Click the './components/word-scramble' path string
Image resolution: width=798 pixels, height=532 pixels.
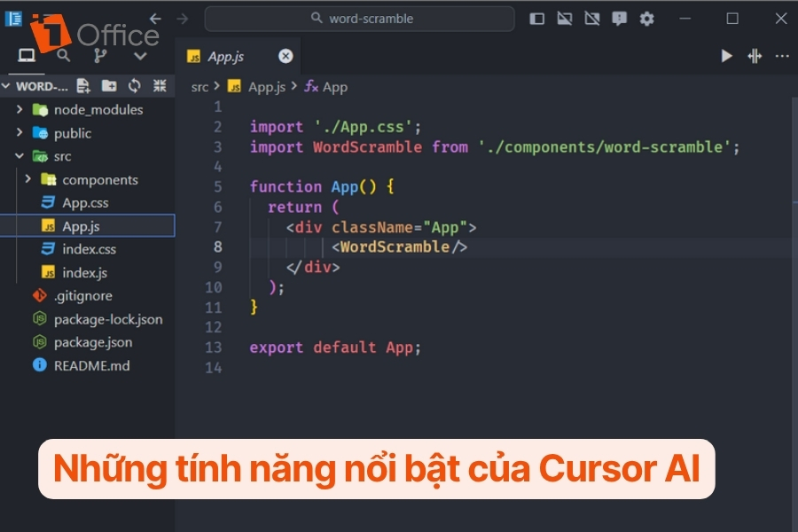(604, 147)
